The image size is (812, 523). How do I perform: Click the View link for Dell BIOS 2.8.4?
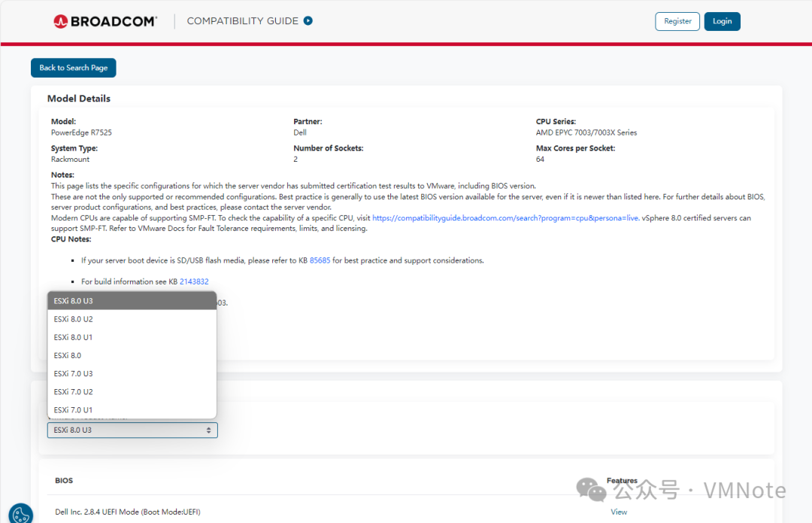(619, 512)
